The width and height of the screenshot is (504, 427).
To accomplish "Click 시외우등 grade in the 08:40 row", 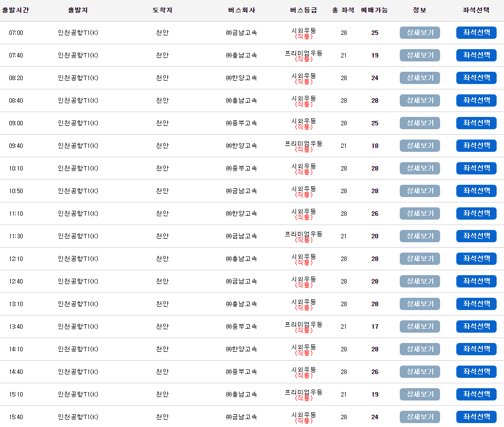I will (x=303, y=98).
